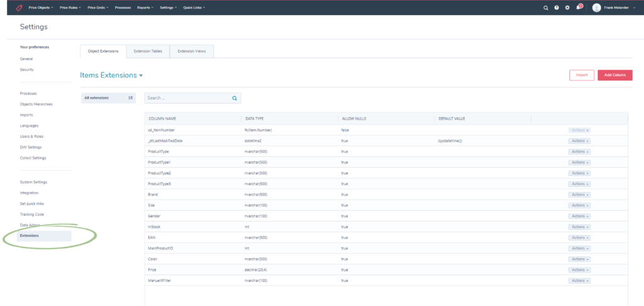This screenshot has height=306, width=644.
Task: Open Objects Hierarchies in the sidebar
Action: 36,104
